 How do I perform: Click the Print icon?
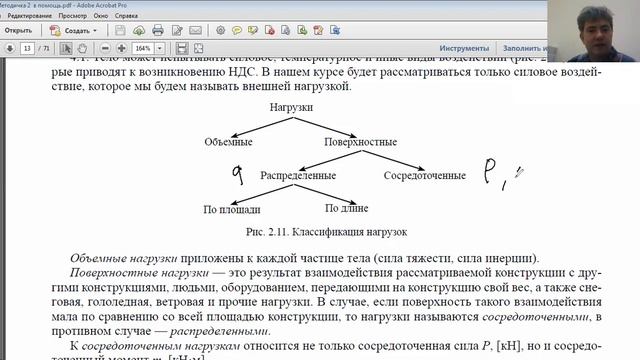(158, 31)
